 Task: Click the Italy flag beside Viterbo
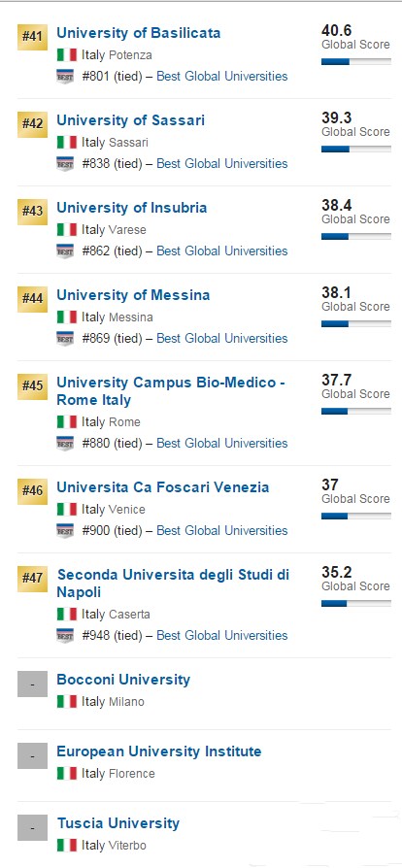(x=66, y=846)
